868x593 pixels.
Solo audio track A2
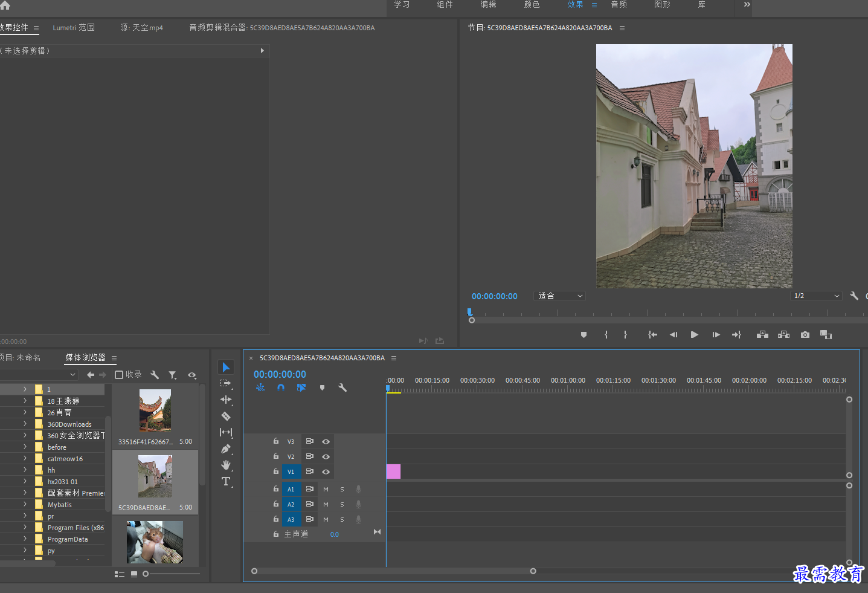(342, 504)
